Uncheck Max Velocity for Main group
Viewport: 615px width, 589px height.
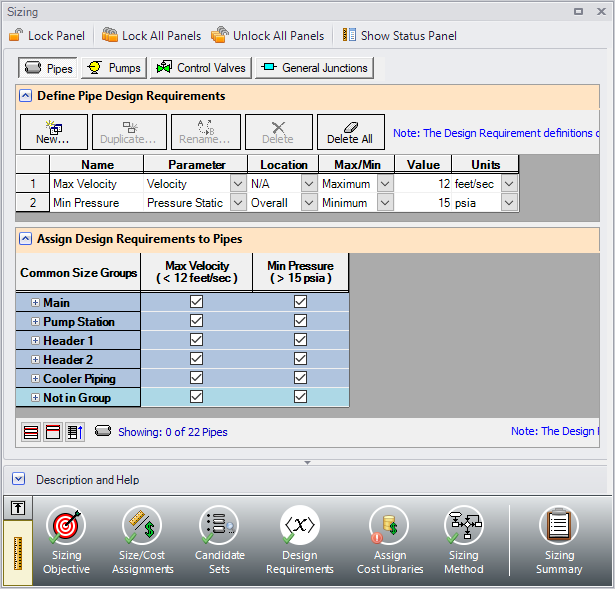(x=196, y=302)
